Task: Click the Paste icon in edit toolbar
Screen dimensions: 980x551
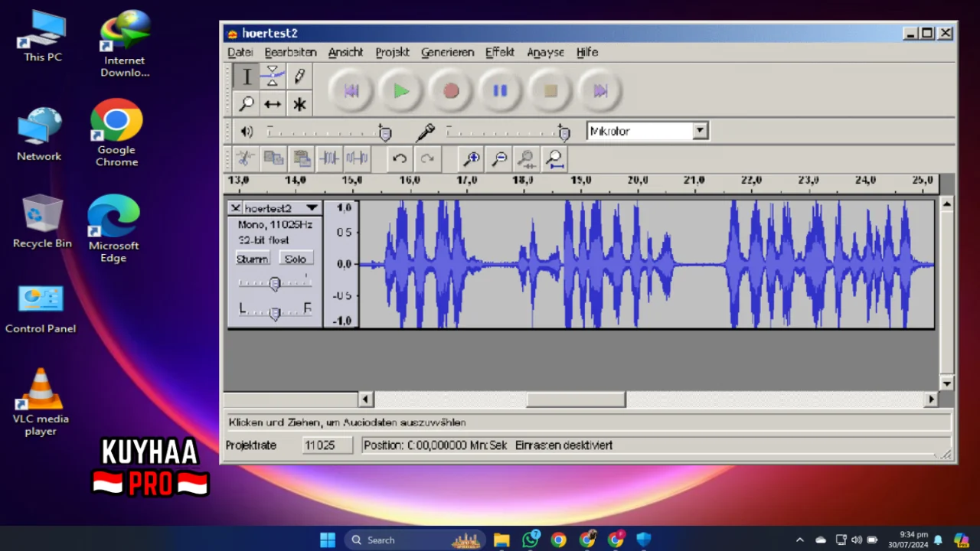Action: (302, 158)
